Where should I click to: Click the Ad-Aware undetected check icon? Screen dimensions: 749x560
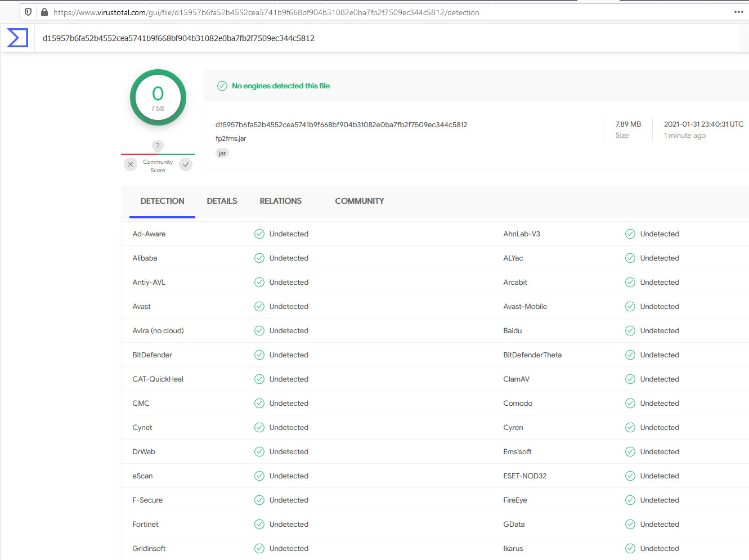pyautogui.click(x=259, y=234)
